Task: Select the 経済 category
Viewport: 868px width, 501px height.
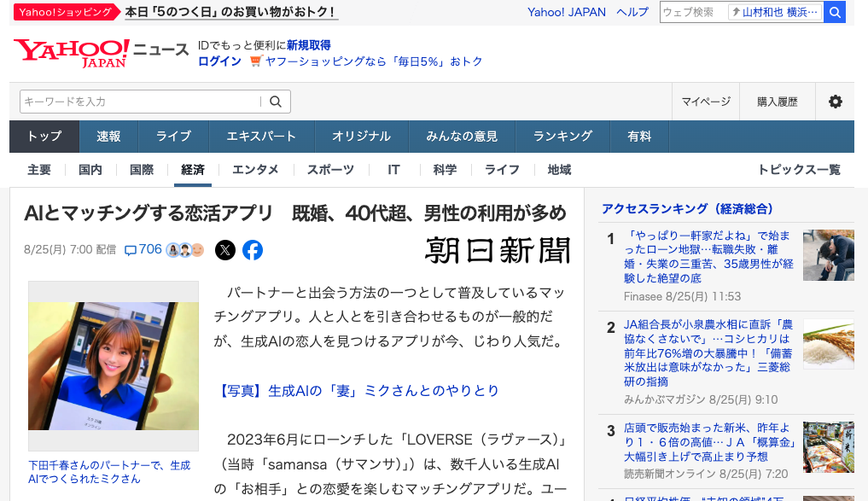Action: click(x=193, y=170)
